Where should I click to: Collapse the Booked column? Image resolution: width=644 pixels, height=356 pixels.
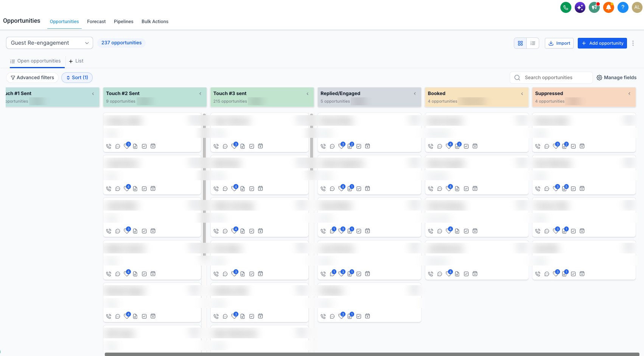coord(522,94)
